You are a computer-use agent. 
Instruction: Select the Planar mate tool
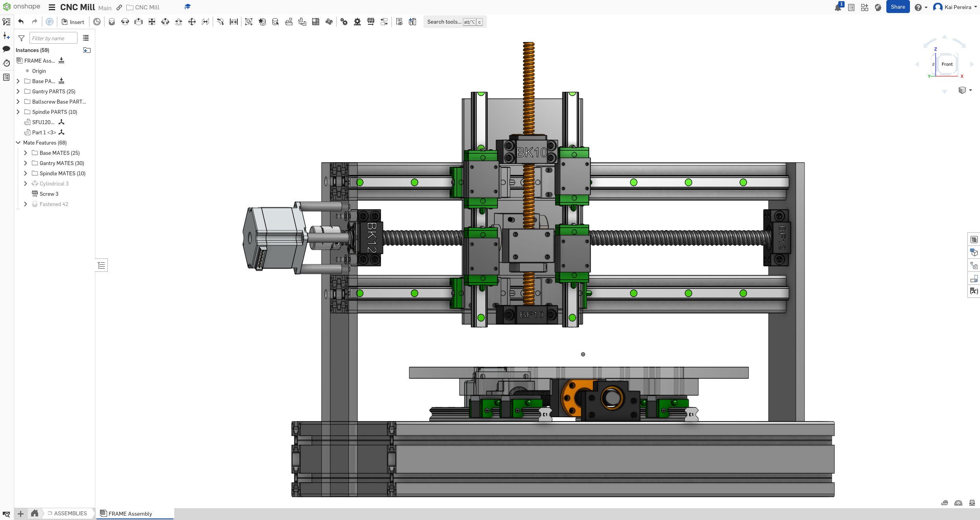[x=152, y=22]
